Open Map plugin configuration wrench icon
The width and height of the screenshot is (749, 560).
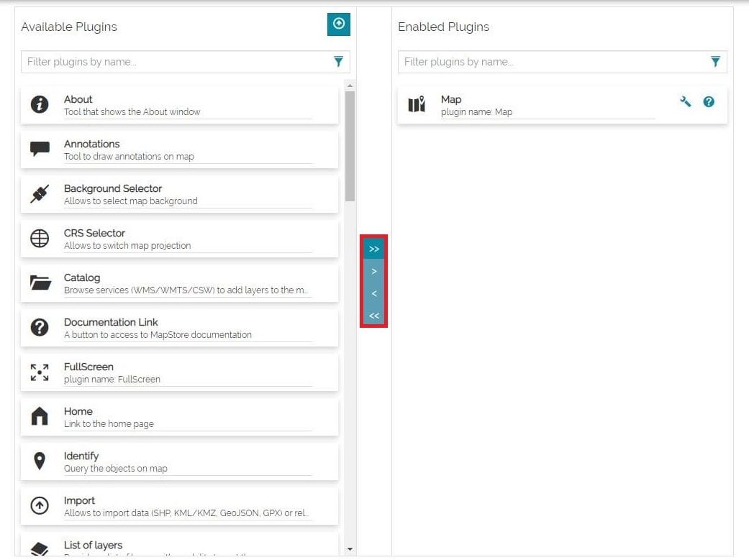(685, 102)
